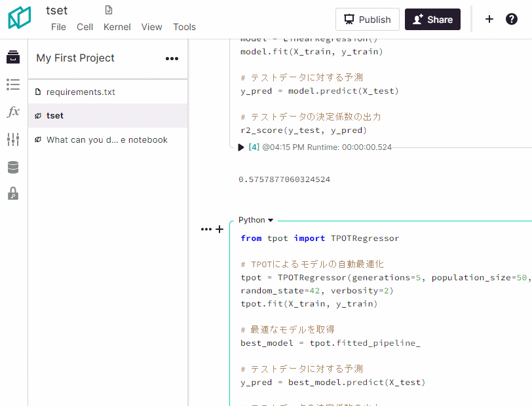Click the plus icon in top bar
The height and width of the screenshot is (406, 532).
click(x=489, y=19)
